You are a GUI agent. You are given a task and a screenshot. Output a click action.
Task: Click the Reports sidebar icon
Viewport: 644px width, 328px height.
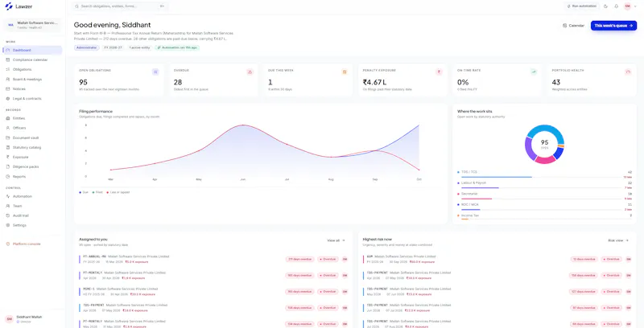click(x=8, y=177)
